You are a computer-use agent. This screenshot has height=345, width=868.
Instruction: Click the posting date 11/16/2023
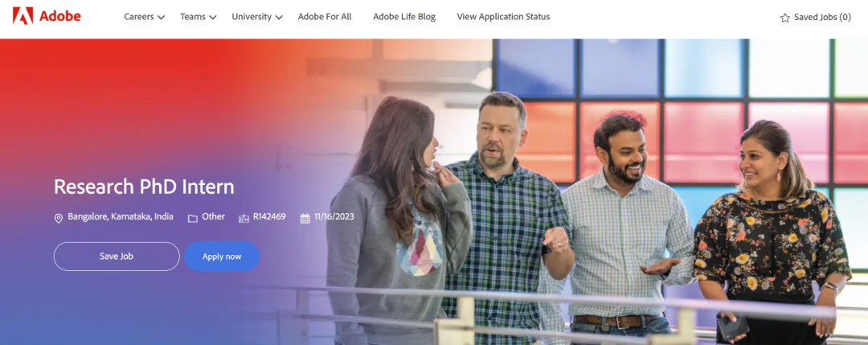coord(334,216)
